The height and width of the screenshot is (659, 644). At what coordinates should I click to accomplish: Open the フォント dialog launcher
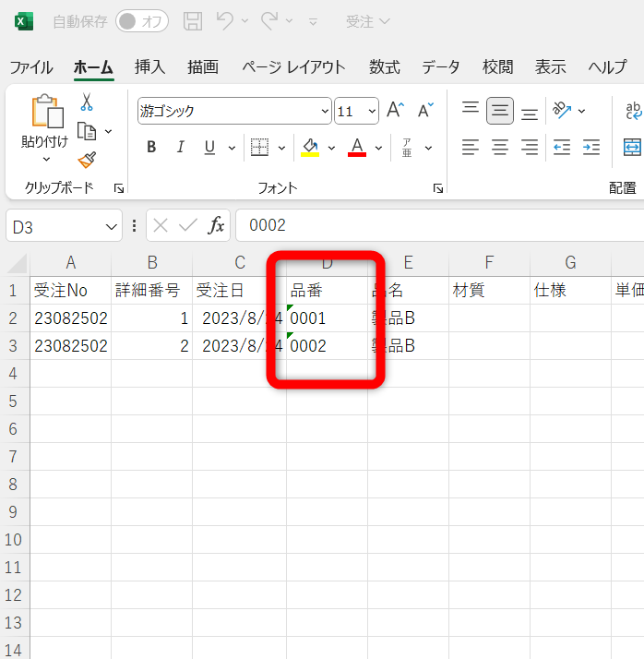pyautogui.click(x=437, y=188)
